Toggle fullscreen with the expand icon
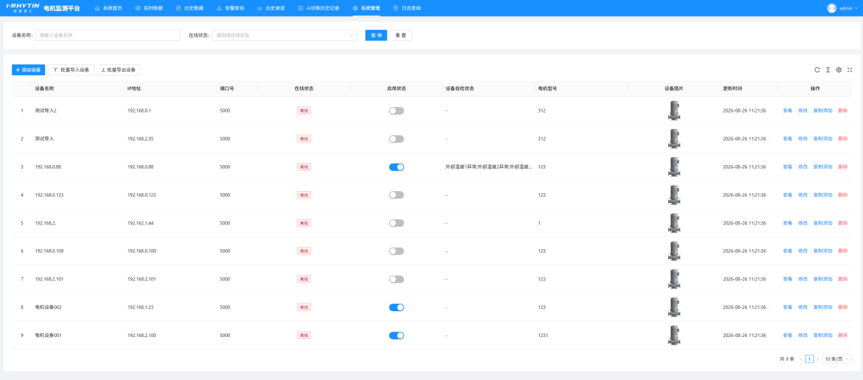Screen dimensions: 863x380 (850, 70)
